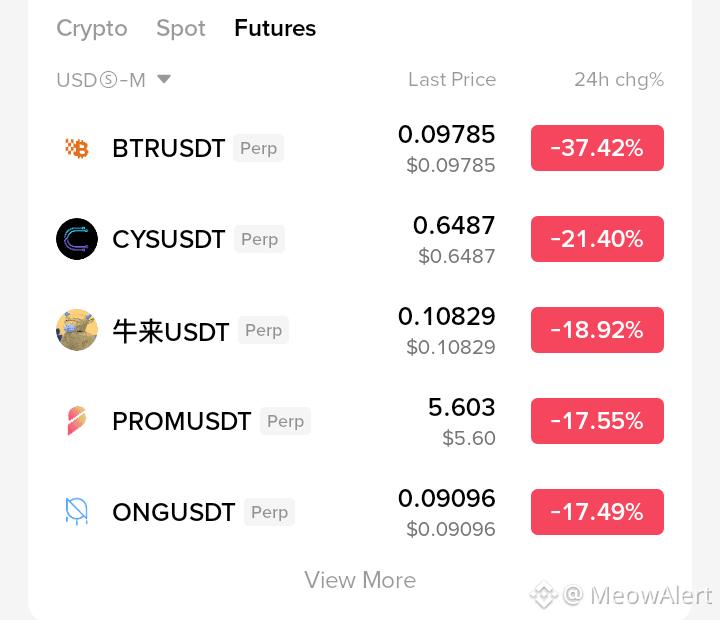720x620 pixels.
Task: Click the -17.55% change badge
Action: point(597,421)
